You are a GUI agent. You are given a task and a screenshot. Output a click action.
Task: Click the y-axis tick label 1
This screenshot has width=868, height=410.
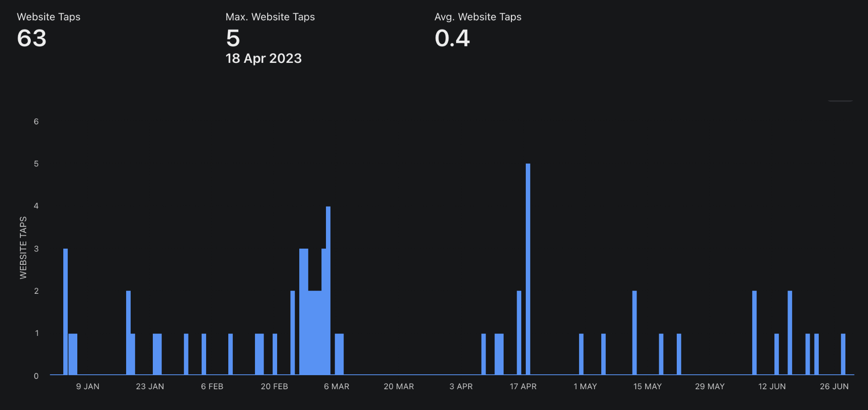click(37, 333)
